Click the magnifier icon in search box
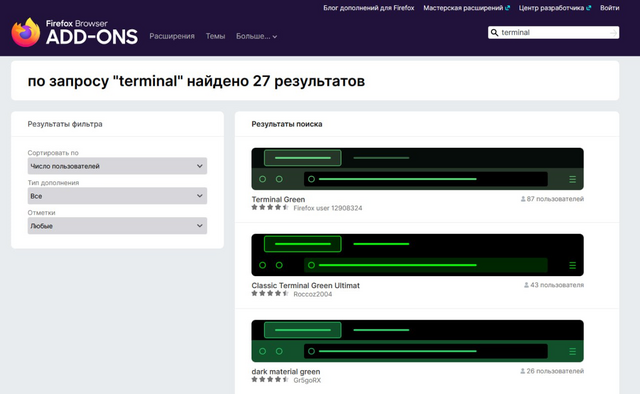The height and width of the screenshot is (394, 640). click(494, 33)
